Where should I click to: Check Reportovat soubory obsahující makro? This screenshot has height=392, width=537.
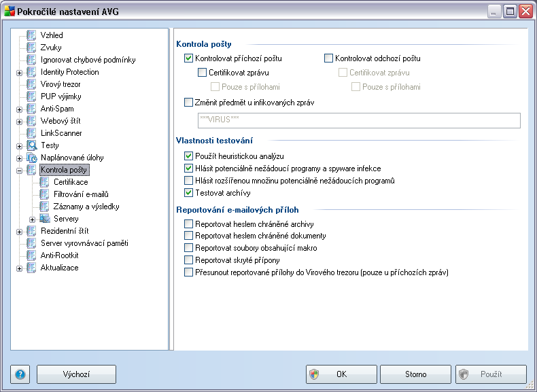point(188,248)
